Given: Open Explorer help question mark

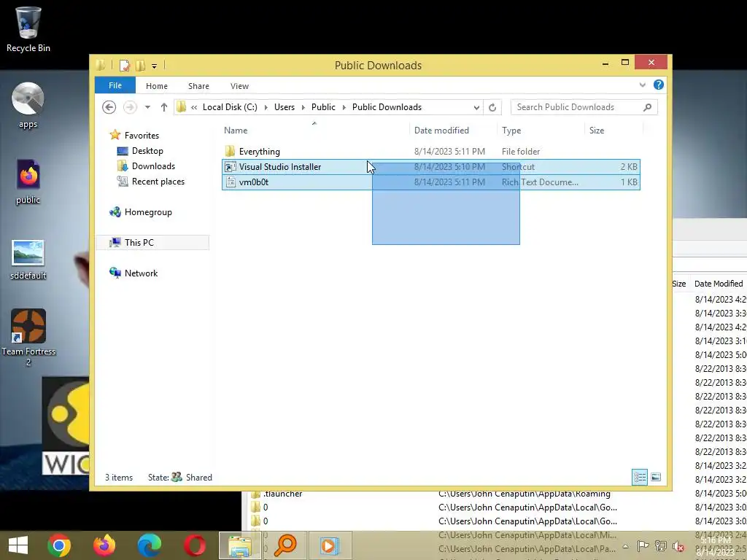Looking at the screenshot, I should (659, 85).
